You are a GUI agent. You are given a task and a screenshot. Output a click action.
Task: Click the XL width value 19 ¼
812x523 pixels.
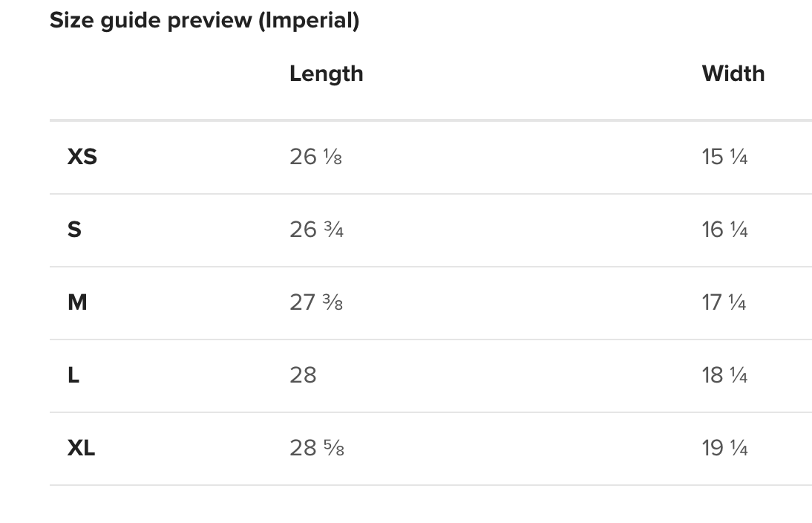[x=724, y=448]
